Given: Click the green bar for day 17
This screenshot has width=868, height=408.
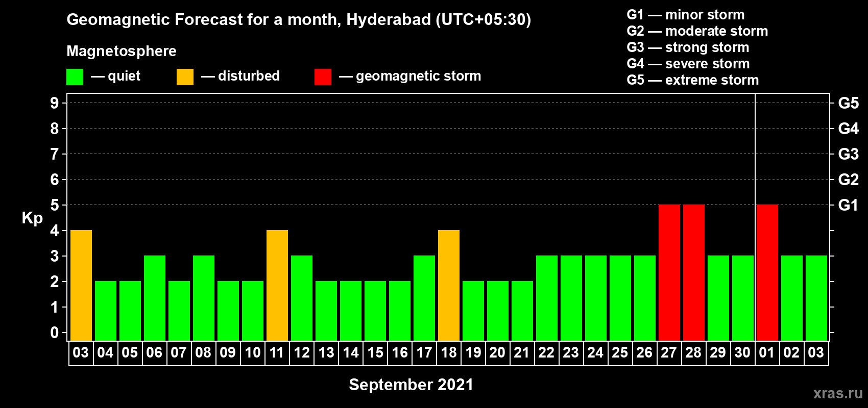Looking at the screenshot, I should point(424,298).
